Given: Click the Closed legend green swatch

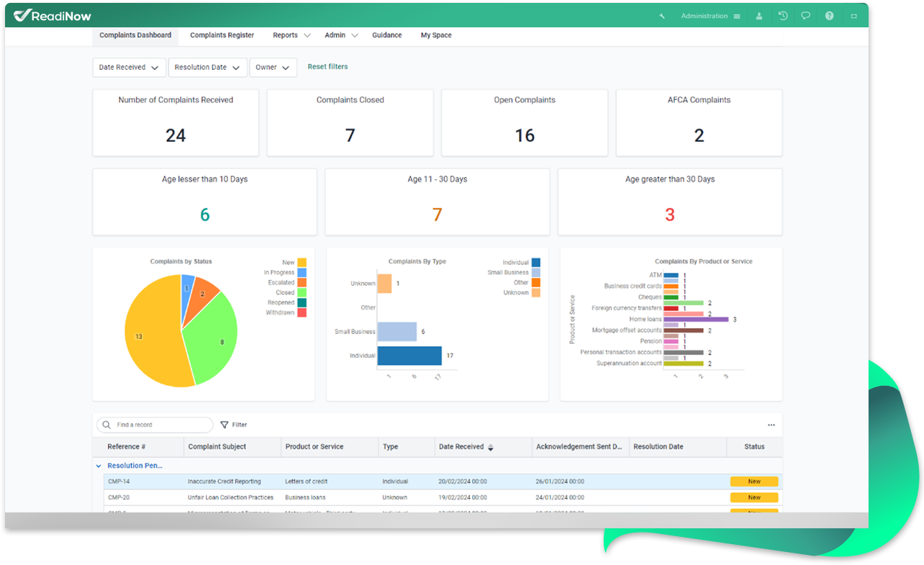Looking at the screenshot, I should (302, 293).
